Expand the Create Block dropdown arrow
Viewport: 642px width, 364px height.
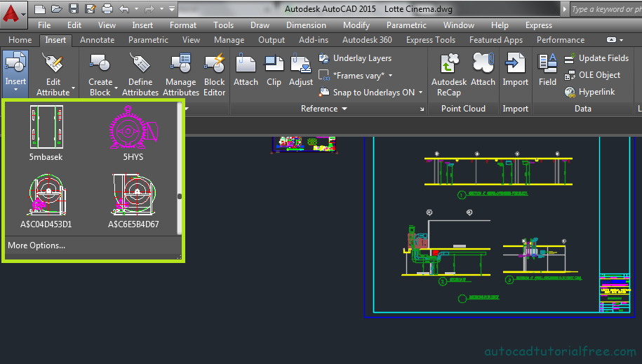pyautogui.click(x=116, y=88)
